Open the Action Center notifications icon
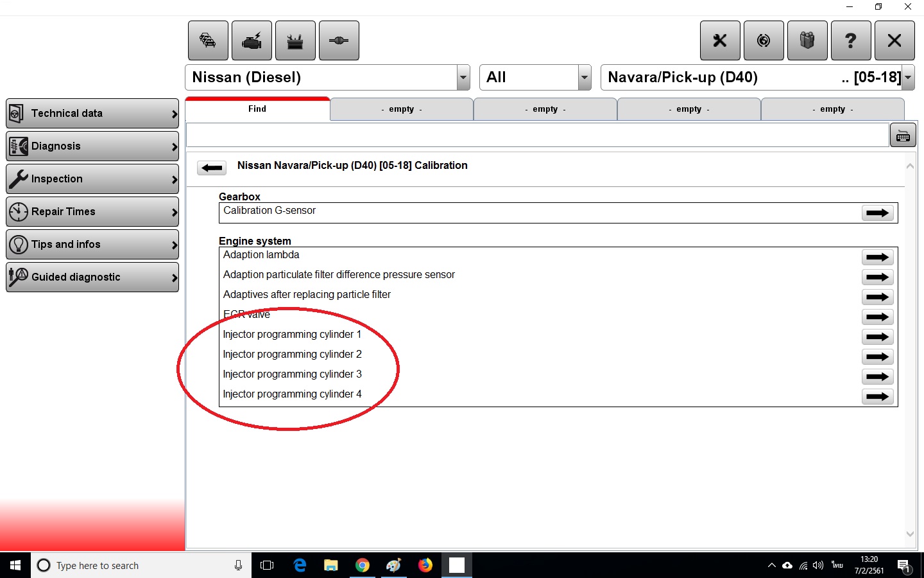This screenshot has height=578, width=924. [904, 566]
